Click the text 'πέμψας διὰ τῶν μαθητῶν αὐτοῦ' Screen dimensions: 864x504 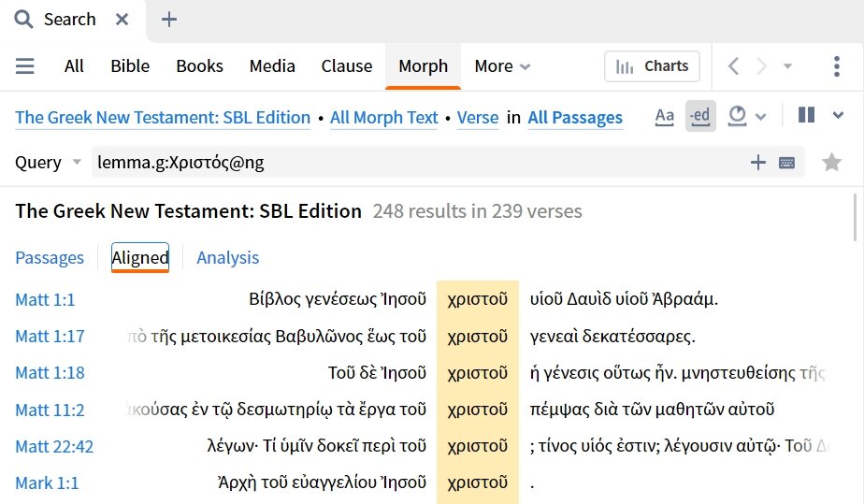(x=652, y=410)
